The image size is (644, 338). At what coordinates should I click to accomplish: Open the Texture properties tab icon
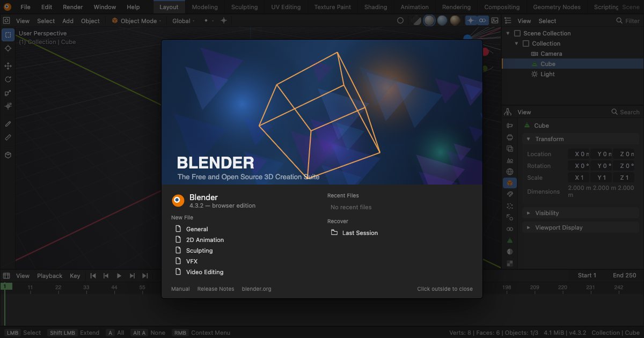[x=510, y=263]
